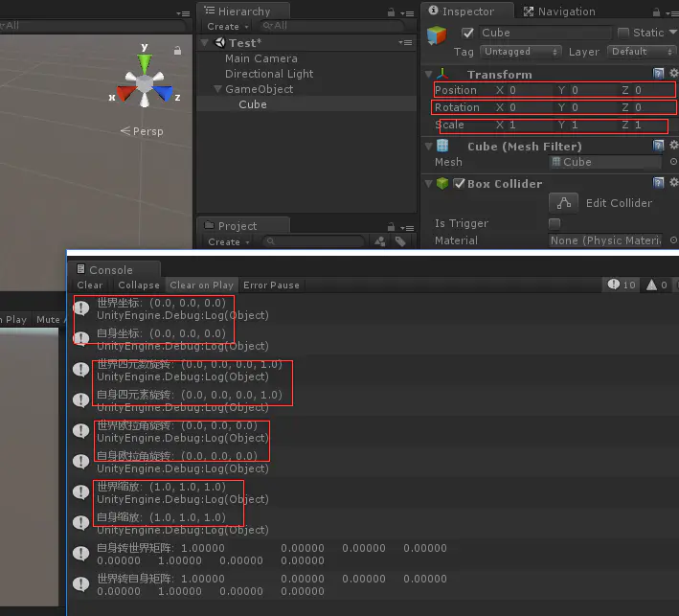This screenshot has height=616, width=679.
Task: Switch to the Inspector tab
Action: pos(467,11)
